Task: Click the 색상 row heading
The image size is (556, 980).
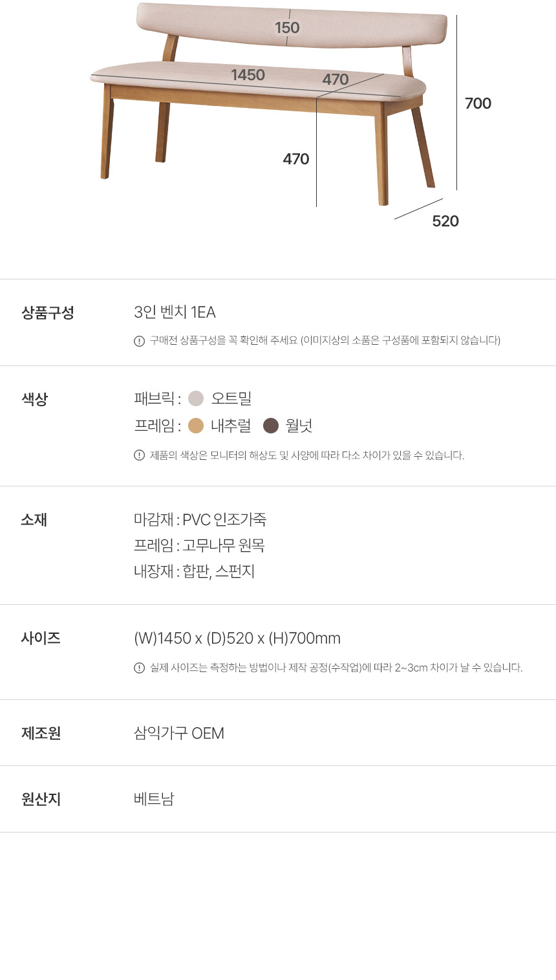Action: pos(35,399)
